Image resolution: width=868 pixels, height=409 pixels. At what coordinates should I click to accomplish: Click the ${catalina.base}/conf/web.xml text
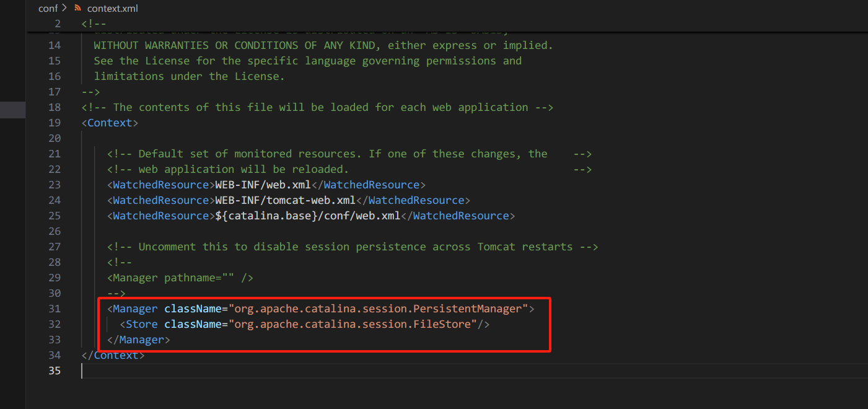coord(307,216)
